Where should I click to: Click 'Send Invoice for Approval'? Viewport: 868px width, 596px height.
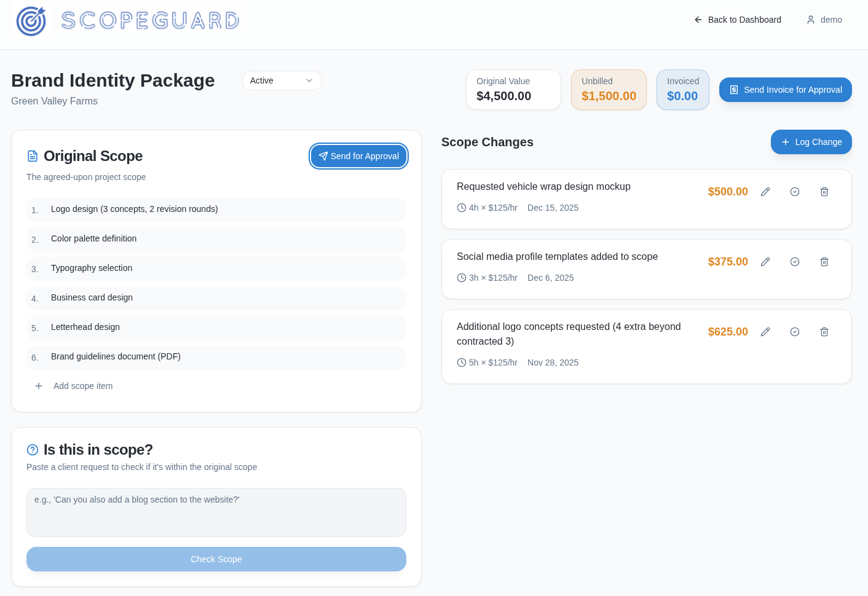(x=786, y=90)
